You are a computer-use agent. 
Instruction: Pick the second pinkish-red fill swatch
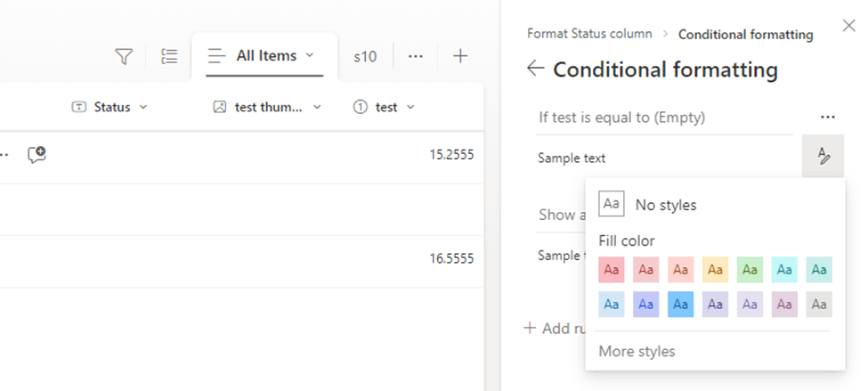pyautogui.click(x=646, y=270)
